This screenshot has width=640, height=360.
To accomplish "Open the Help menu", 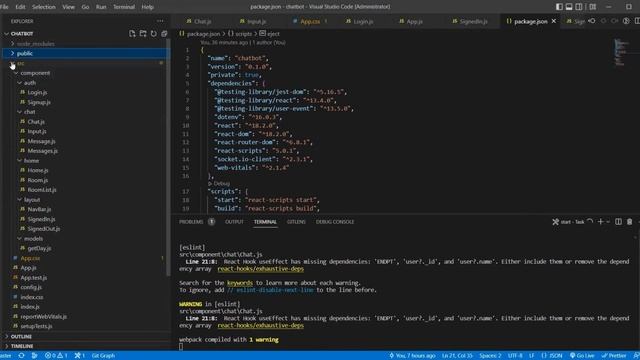I will coord(147,7).
